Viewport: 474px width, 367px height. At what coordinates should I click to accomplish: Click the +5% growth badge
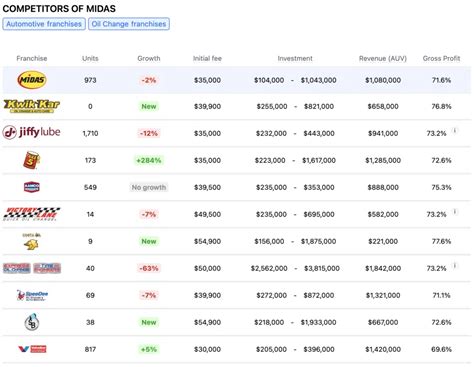149,349
